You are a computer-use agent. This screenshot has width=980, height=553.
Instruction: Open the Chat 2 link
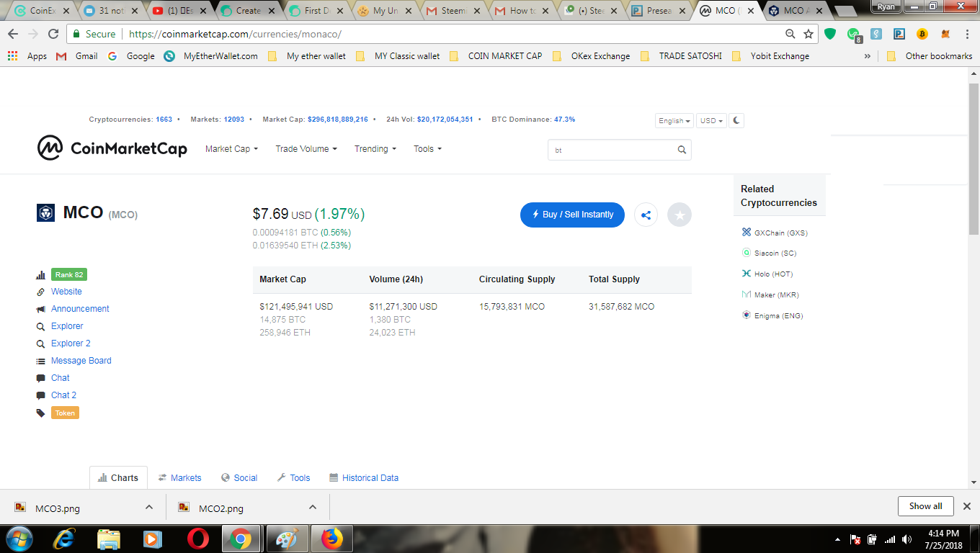pyautogui.click(x=63, y=395)
